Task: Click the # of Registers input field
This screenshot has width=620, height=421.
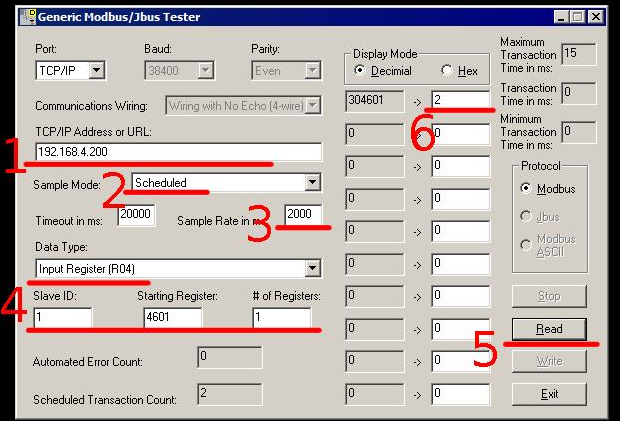Action: tap(282, 317)
